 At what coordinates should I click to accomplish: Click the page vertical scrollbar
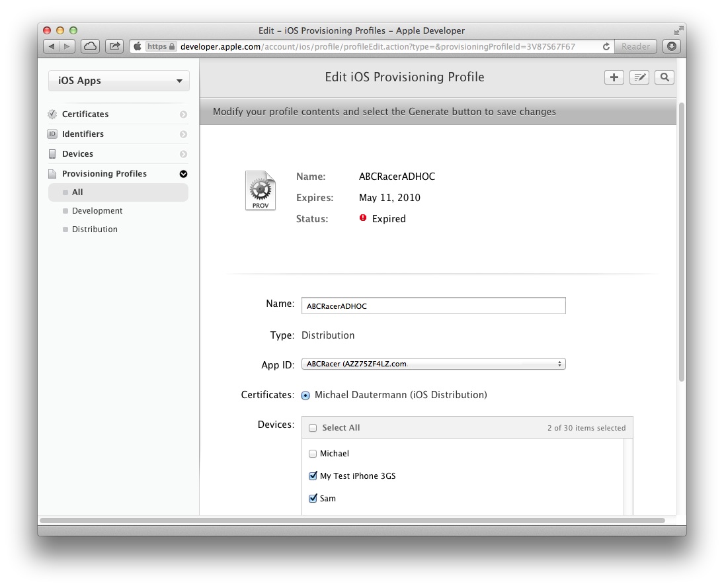[681, 241]
